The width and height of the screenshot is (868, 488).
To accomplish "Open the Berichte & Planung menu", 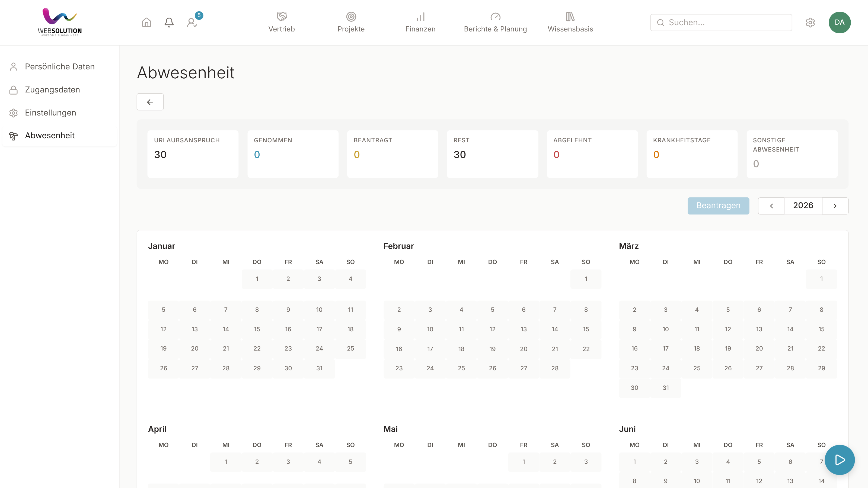I will click(495, 22).
